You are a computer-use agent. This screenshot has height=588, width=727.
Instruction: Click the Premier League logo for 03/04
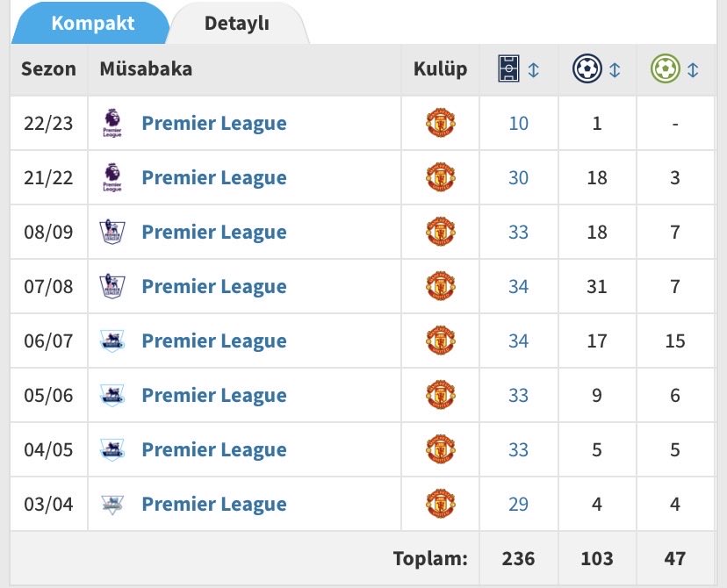(x=112, y=504)
